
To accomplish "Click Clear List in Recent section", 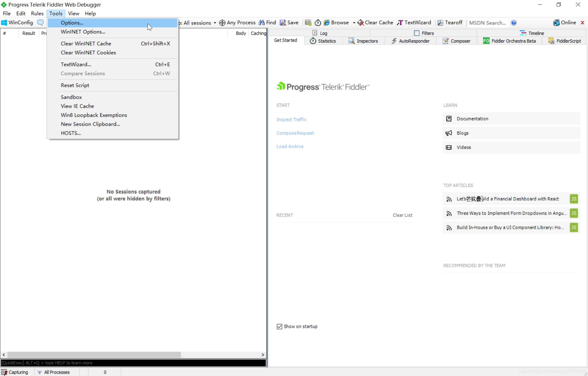I will tap(402, 215).
